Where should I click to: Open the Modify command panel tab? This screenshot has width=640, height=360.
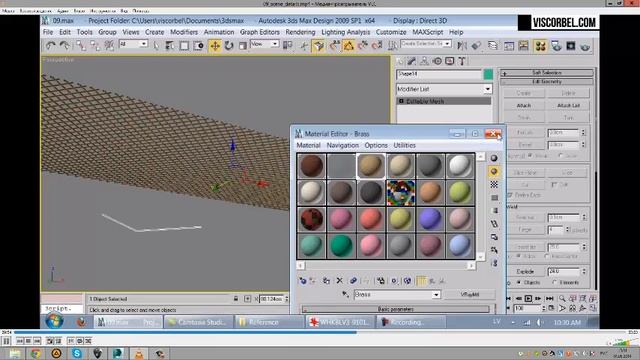coord(411,61)
